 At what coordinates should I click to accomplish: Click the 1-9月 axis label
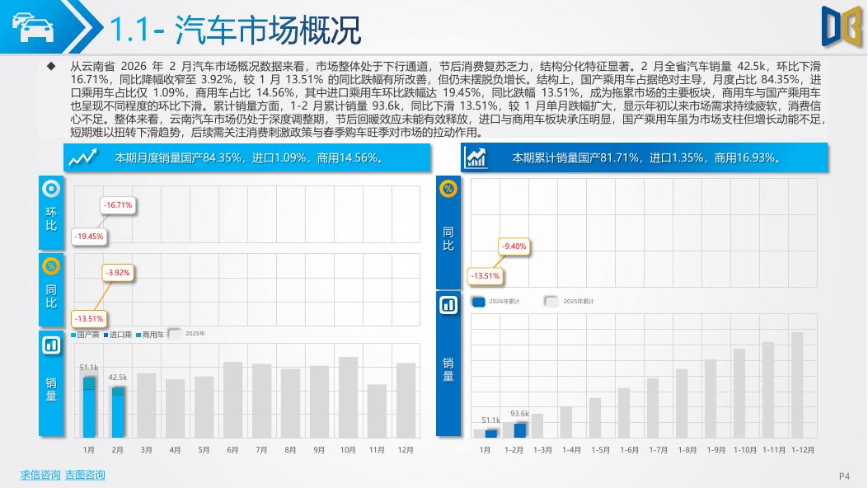click(716, 450)
